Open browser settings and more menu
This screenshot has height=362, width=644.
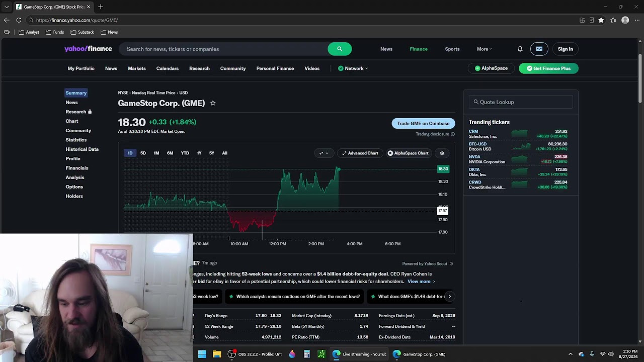tap(637, 20)
